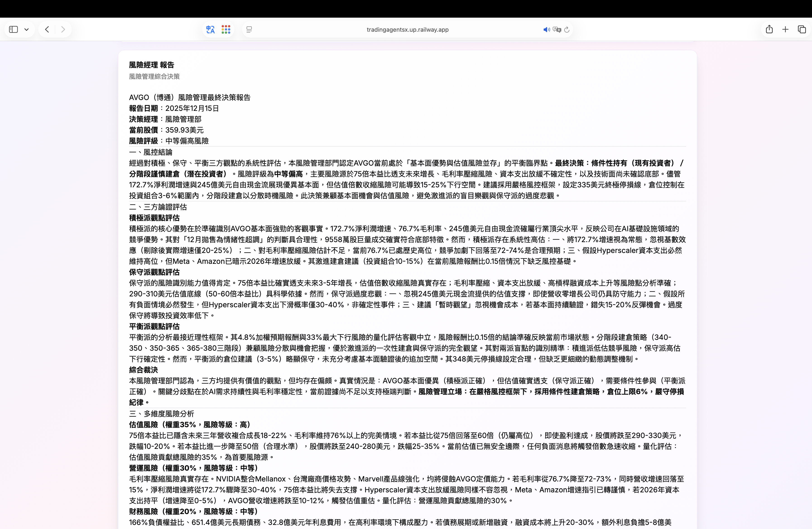The height and width of the screenshot is (529, 812).
Task: Open a new tab with plus icon
Action: point(785,29)
